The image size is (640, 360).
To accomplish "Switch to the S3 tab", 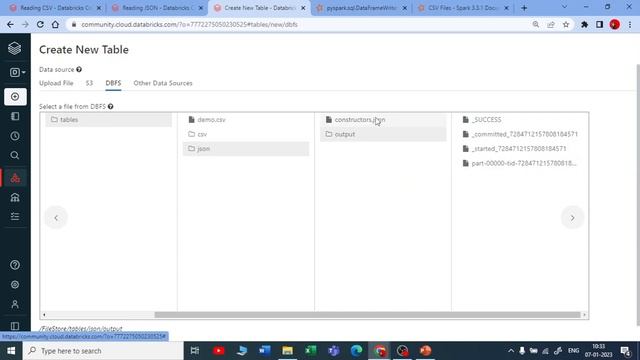I will coord(89,83).
